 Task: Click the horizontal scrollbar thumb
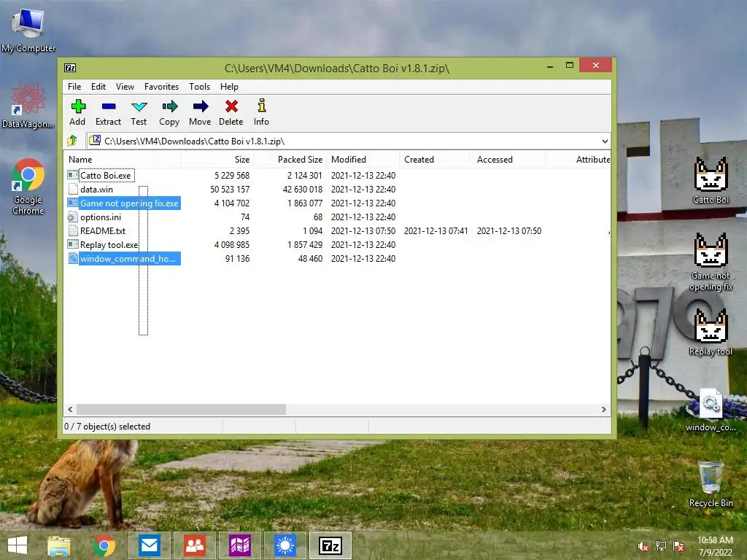click(181, 409)
